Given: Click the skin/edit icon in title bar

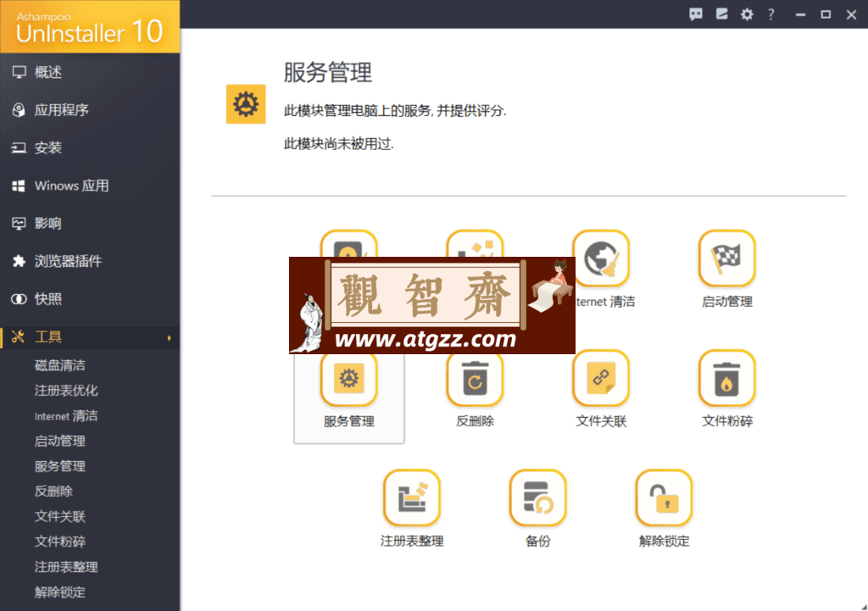Looking at the screenshot, I should click(x=722, y=14).
